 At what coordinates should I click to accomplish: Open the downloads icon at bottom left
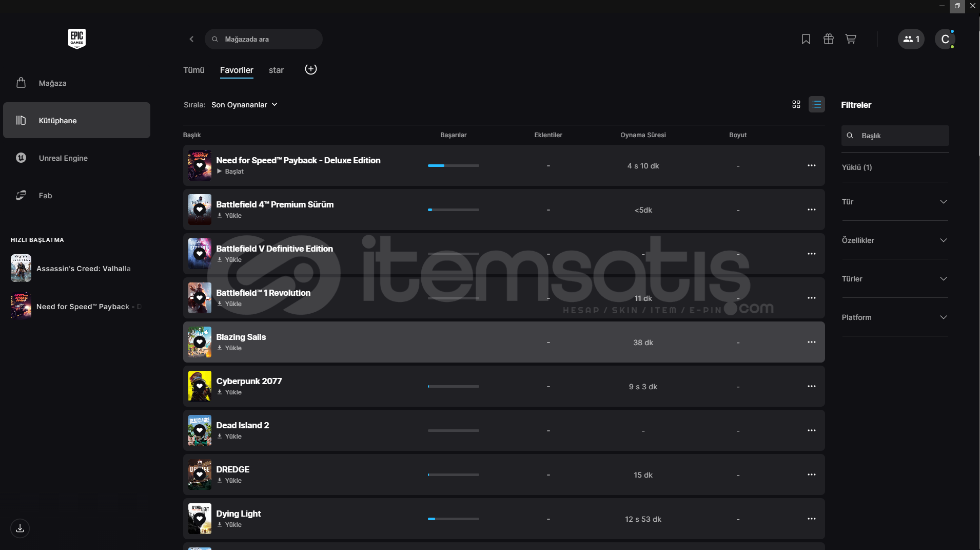click(20, 528)
